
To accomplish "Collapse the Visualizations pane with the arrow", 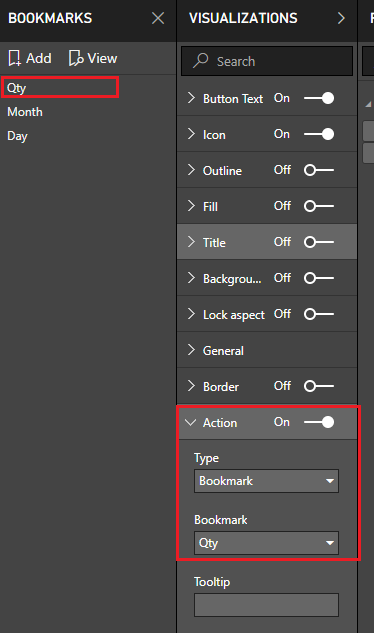I will pos(341,18).
